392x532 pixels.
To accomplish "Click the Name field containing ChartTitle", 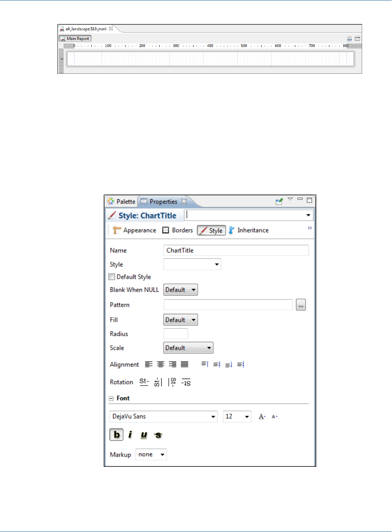I will click(x=236, y=250).
